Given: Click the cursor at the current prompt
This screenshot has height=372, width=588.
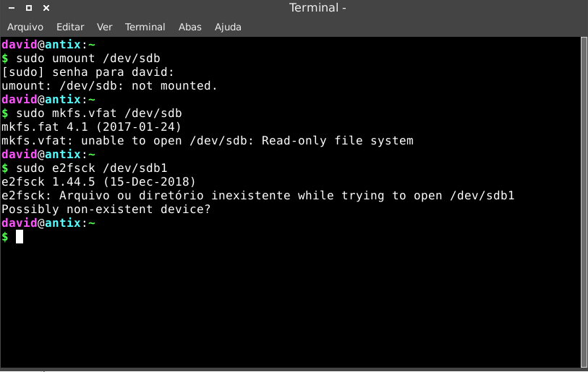Looking at the screenshot, I should click(x=20, y=237).
